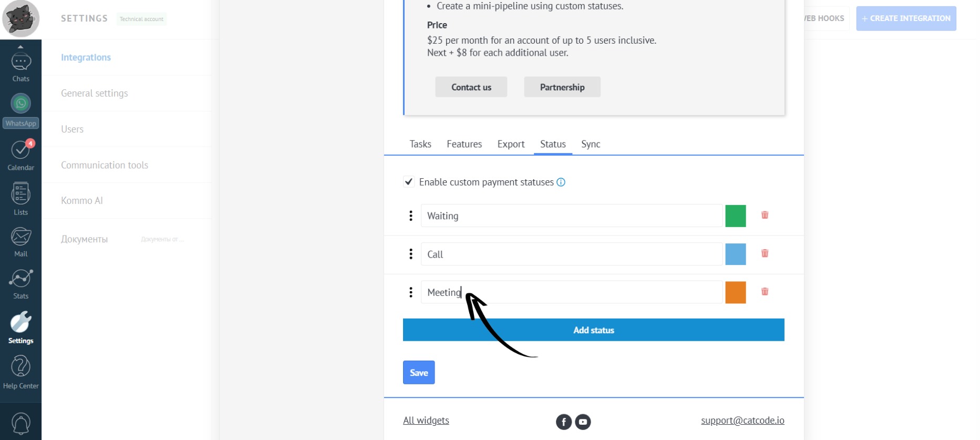This screenshot has width=980, height=440.
Task: Open the three-dot handle for Meeting status
Action: point(411,292)
